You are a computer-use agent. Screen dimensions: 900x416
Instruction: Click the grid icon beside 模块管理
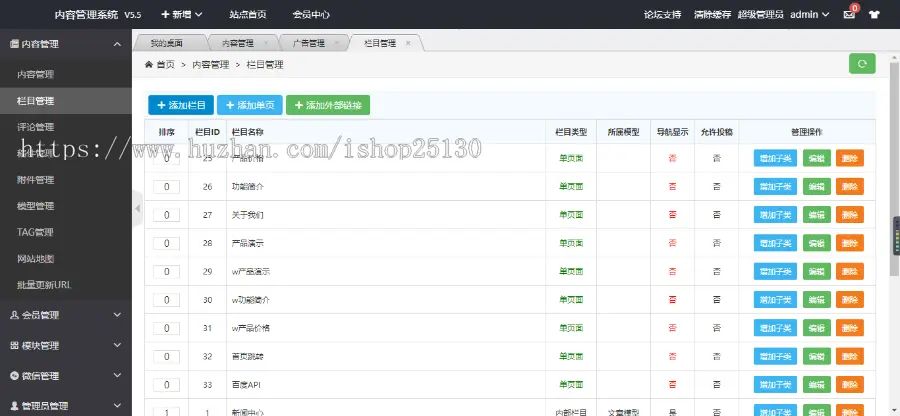pyautogui.click(x=14, y=345)
